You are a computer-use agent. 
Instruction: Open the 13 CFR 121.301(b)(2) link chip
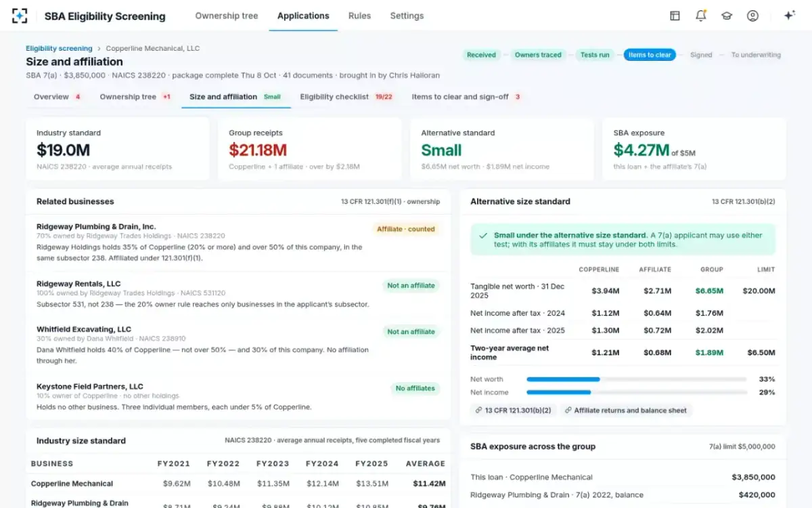click(514, 410)
